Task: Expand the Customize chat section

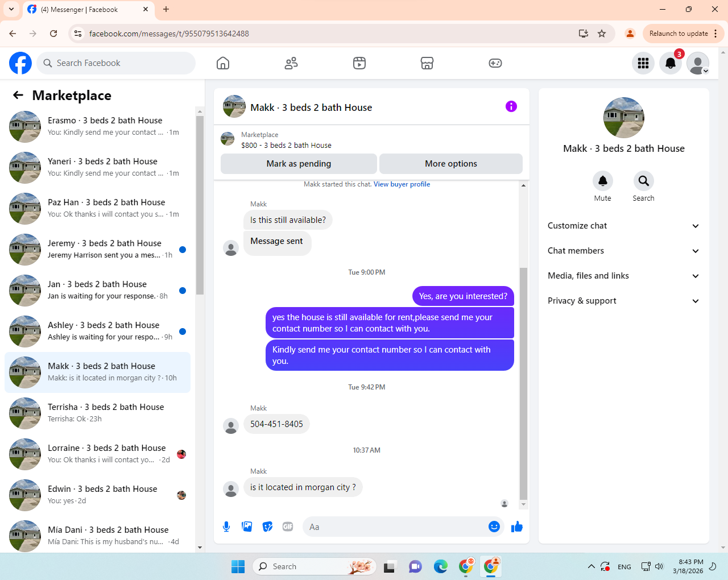Action: pos(623,226)
